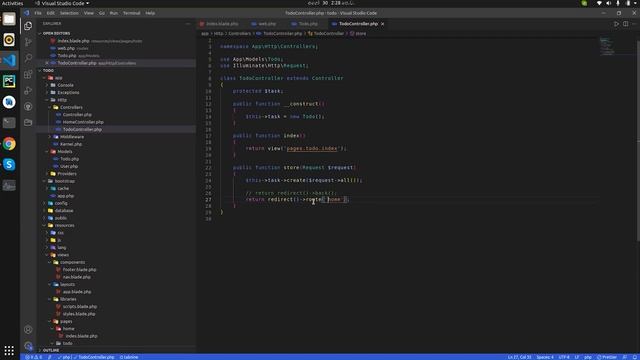Collapse the resources folder
Viewport: 640px width, 360px height.
tap(64, 225)
